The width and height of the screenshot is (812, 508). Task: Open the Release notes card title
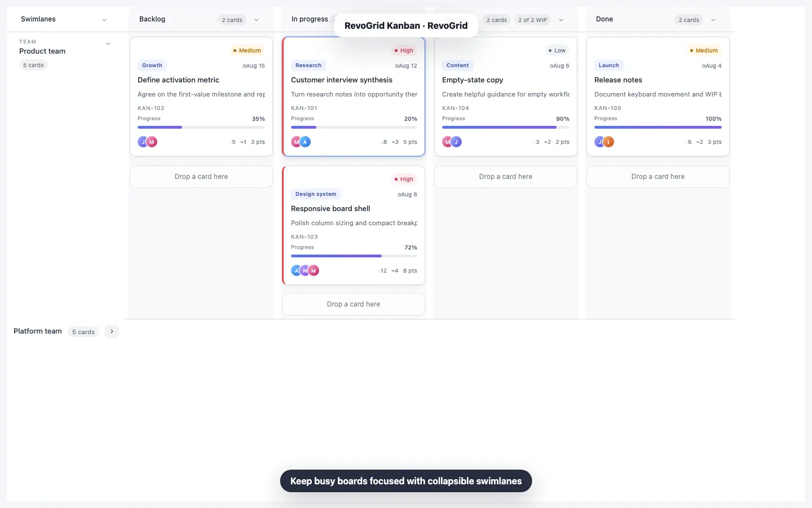[x=618, y=80]
